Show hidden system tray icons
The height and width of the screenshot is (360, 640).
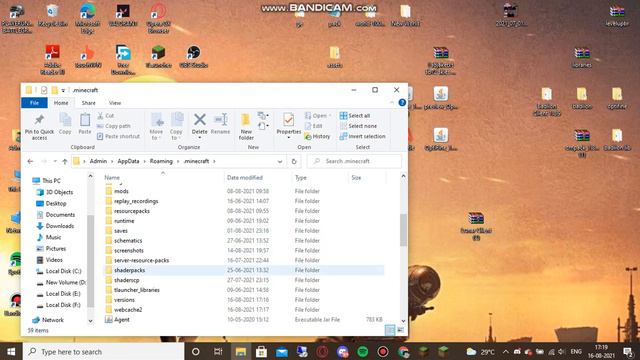[x=506, y=351]
